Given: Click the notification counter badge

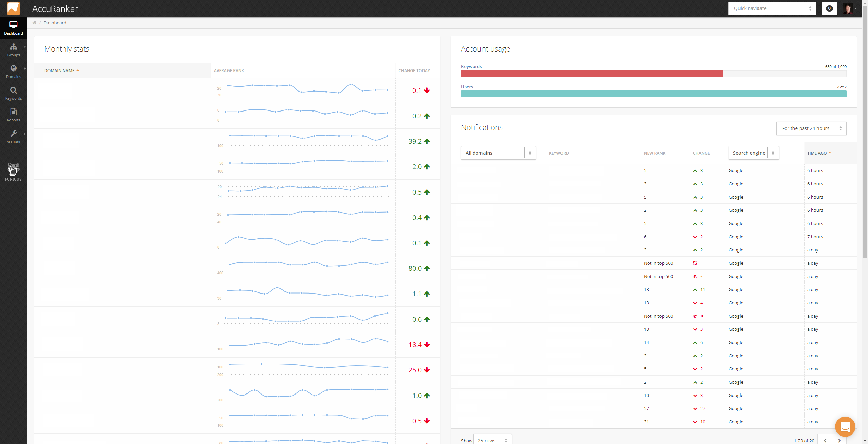Looking at the screenshot, I should (x=829, y=8).
